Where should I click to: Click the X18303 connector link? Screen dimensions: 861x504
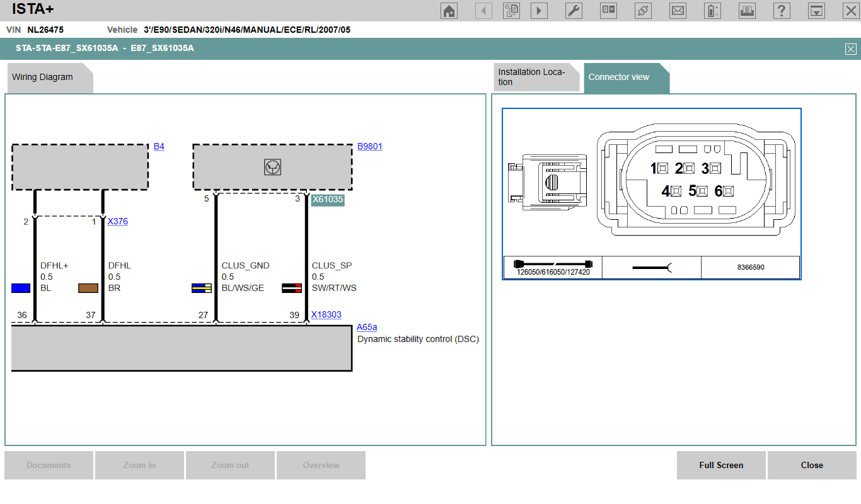pos(326,314)
